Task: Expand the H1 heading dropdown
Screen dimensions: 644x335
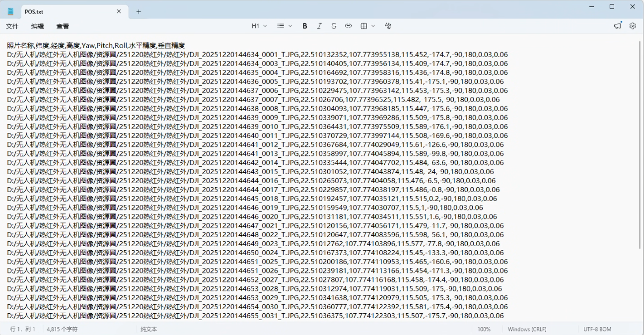Action: point(259,26)
